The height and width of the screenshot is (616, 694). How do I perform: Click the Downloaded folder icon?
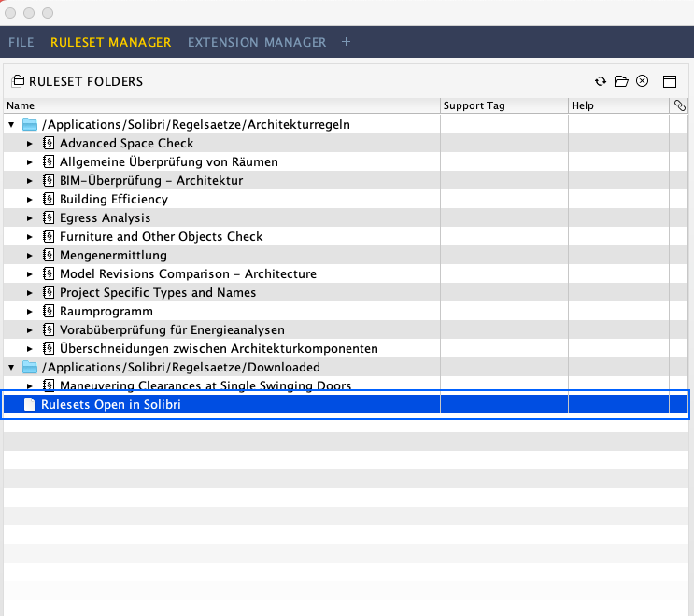(x=30, y=367)
